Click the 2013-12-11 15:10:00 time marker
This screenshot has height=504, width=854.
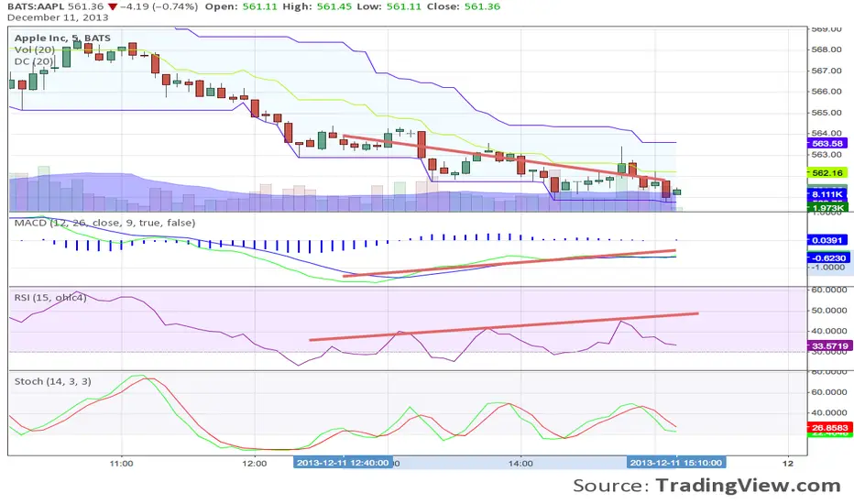(x=676, y=463)
